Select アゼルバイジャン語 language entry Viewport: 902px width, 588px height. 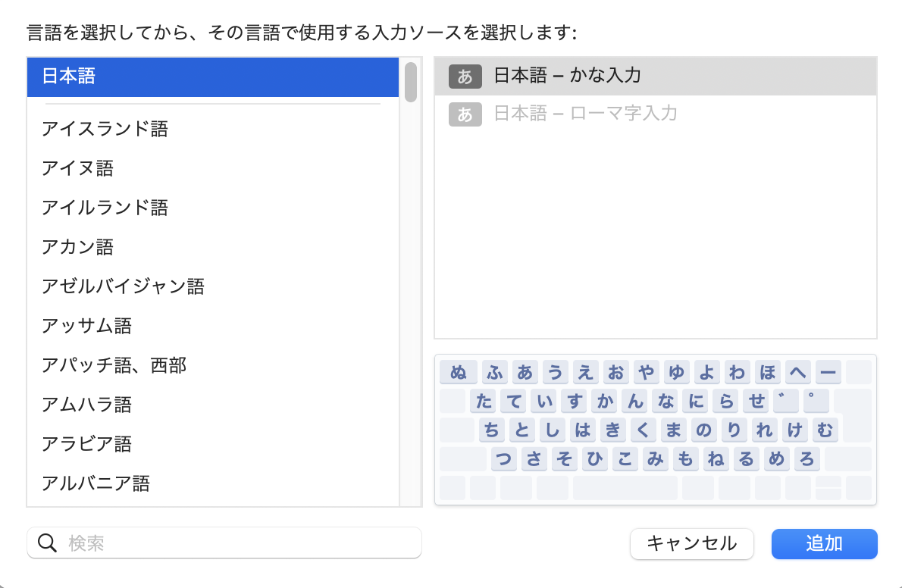124,286
